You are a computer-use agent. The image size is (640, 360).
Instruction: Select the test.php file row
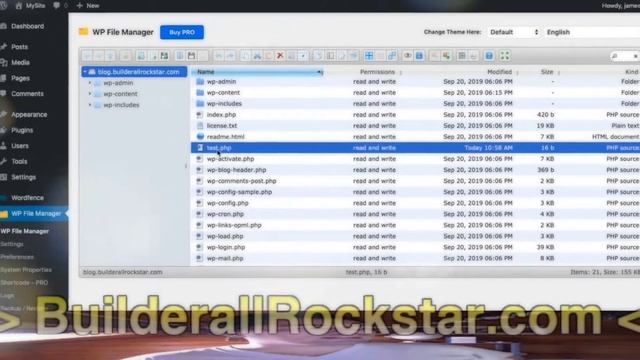tap(416, 148)
